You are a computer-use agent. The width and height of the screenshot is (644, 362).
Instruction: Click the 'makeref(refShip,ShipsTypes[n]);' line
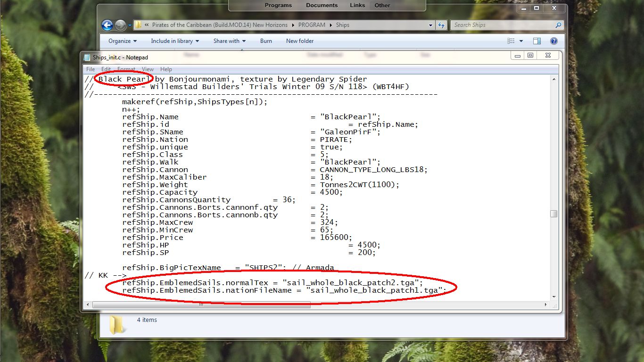(195, 102)
